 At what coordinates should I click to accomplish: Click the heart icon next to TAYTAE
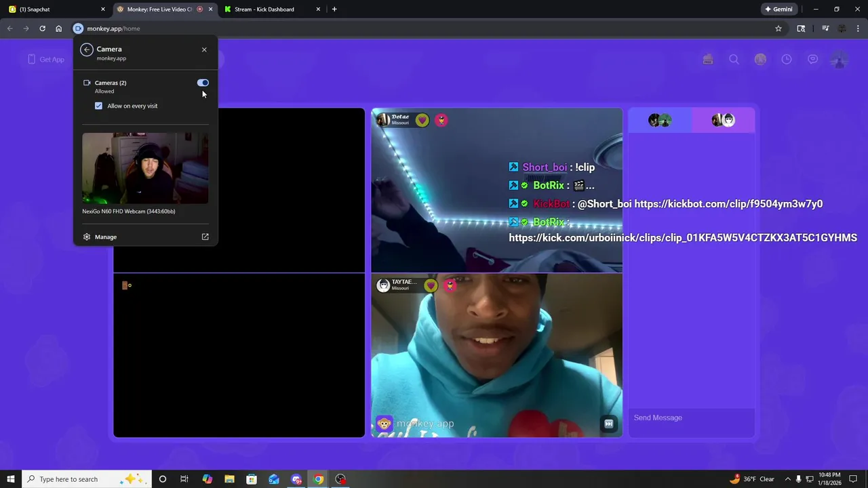point(431,285)
